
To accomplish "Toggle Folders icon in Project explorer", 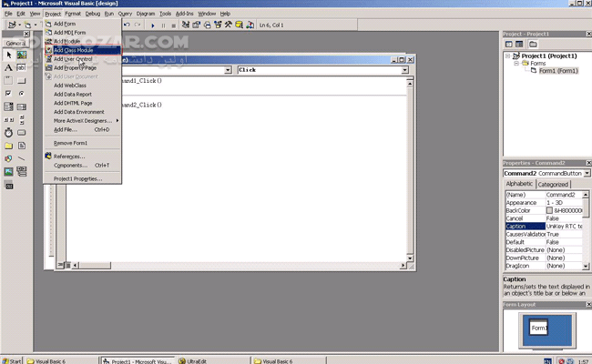I will (533, 44).
